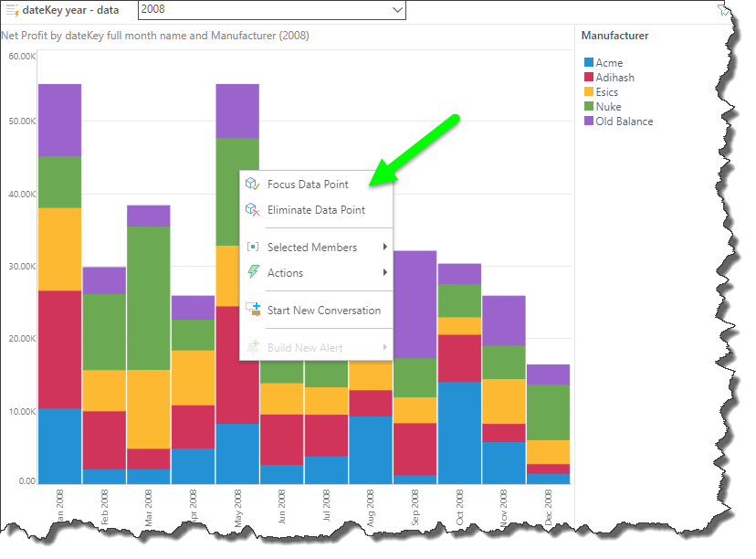
Task: Open the 2008 year dropdown arrow
Action: point(395,10)
